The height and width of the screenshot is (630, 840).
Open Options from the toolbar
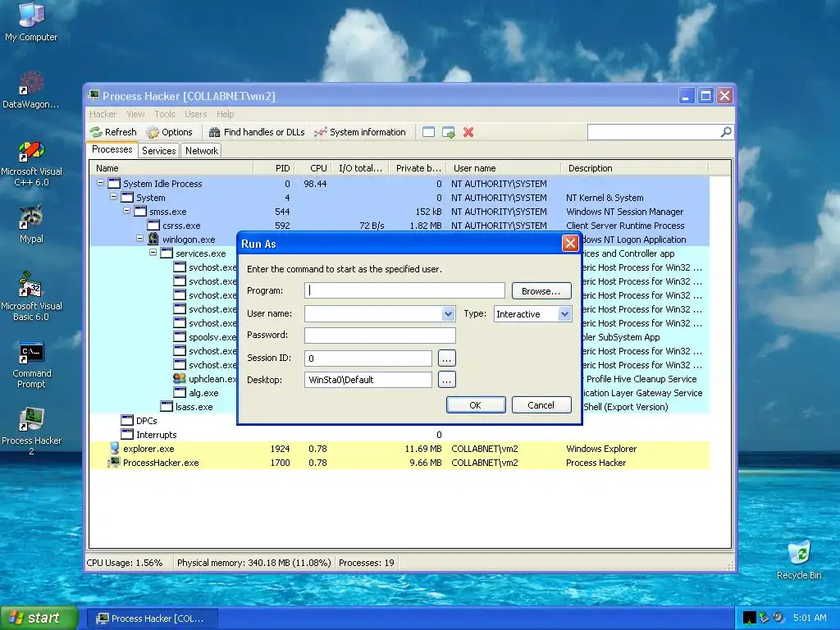click(x=169, y=132)
